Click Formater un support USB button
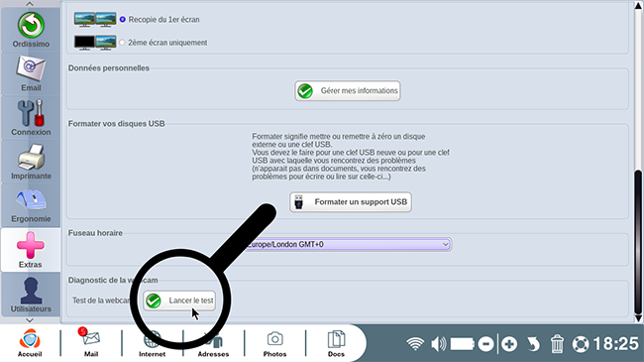The width and height of the screenshot is (644, 362). [351, 202]
